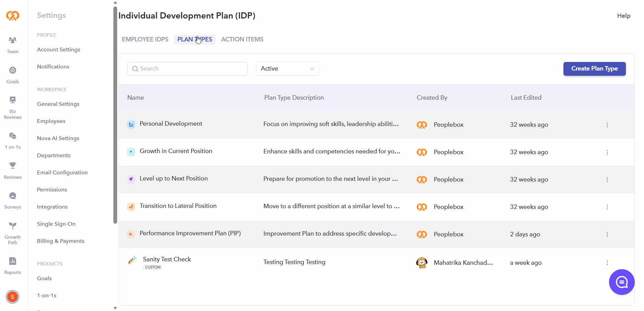Open options menu for Personal Development row
The image size is (644, 311).
[607, 125]
